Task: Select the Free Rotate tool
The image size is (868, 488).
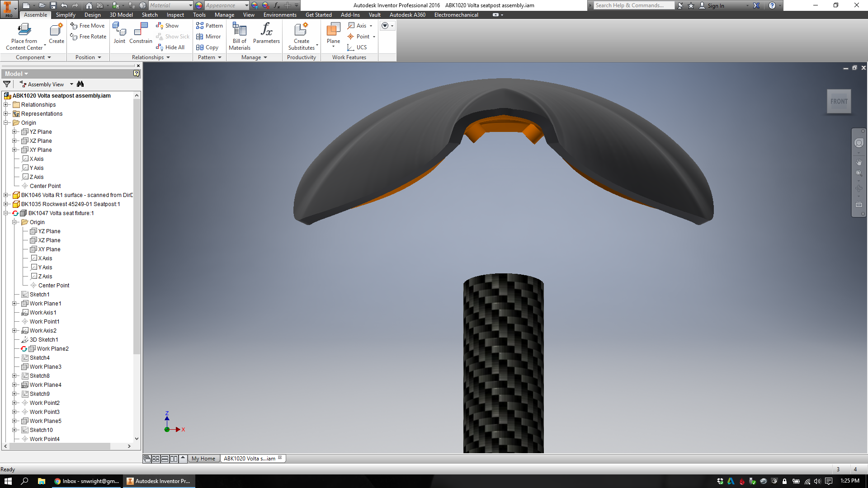Action: [89, 37]
